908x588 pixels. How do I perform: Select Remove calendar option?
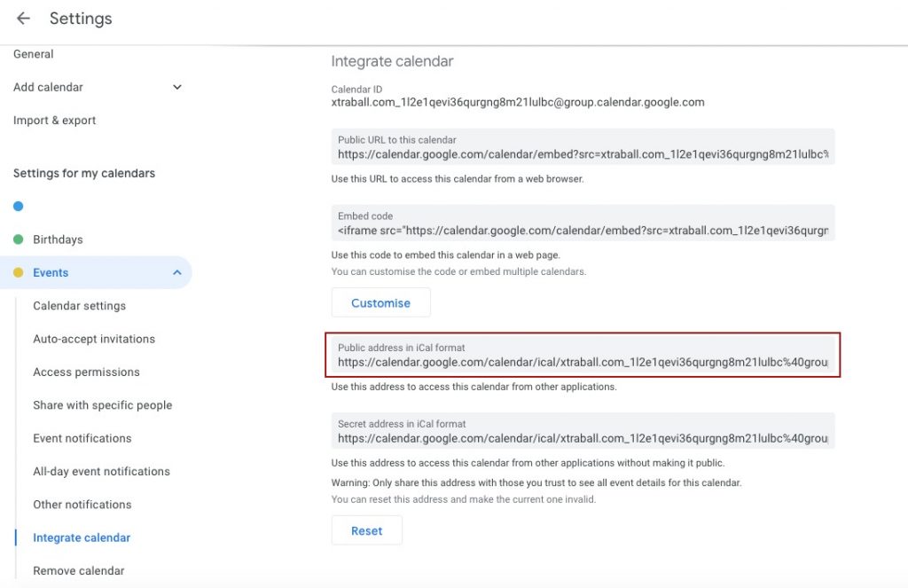pos(78,571)
